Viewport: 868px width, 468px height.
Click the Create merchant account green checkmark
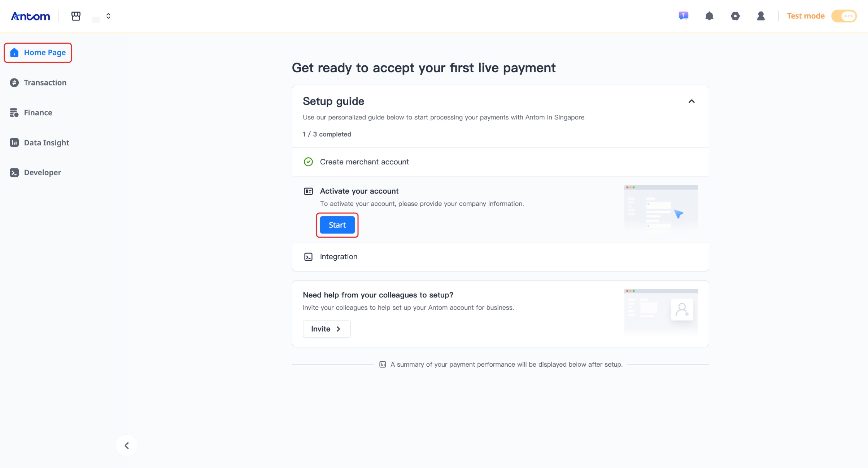pyautogui.click(x=308, y=162)
